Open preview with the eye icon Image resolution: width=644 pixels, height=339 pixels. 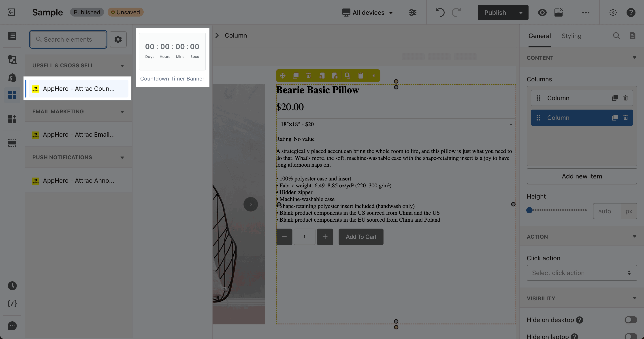point(542,12)
